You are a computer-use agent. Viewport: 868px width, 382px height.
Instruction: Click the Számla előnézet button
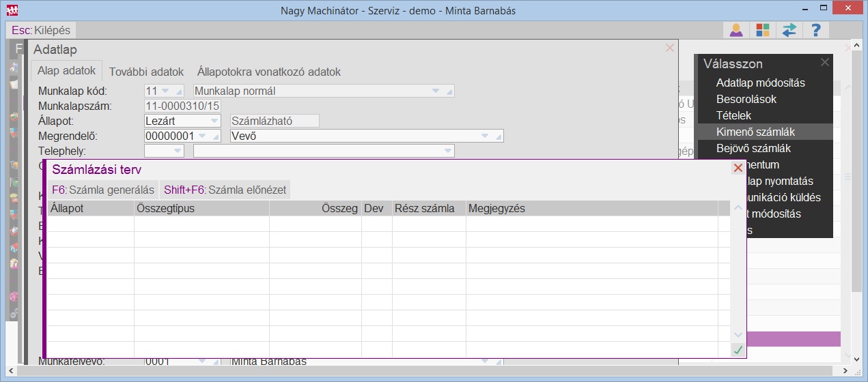pos(225,190)
